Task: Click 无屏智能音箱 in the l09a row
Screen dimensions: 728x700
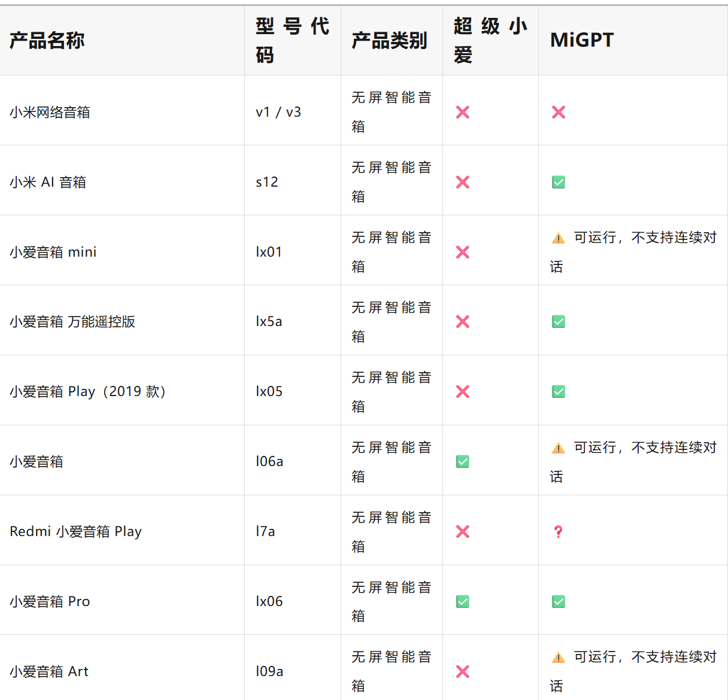Action: [x=392, y=671]
